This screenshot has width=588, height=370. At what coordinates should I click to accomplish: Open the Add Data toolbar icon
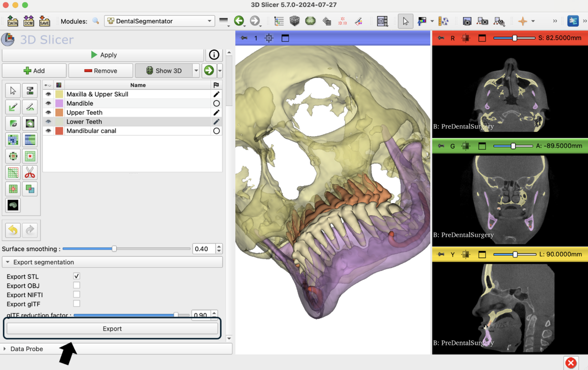click(12, 21)
